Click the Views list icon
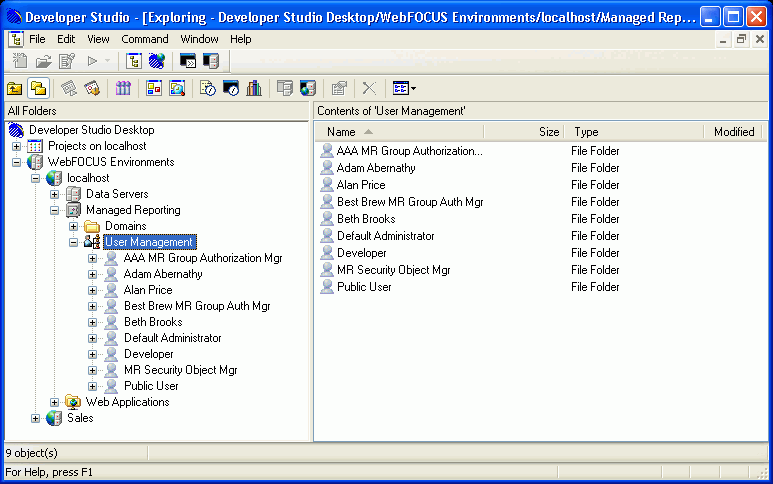 click(400, 89)
